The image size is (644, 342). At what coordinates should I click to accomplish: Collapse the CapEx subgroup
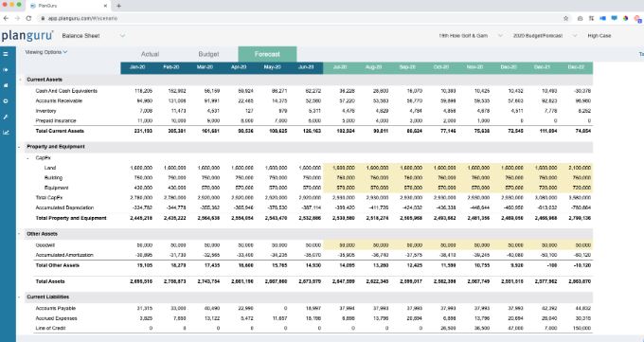(x=27, y=158)
